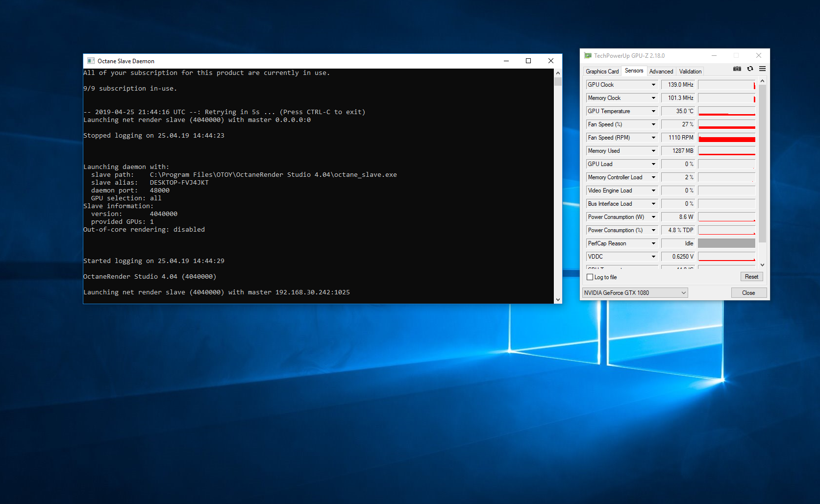
Task: Open the Fan Speed (RPM) sensor dropdown
Action: click(x=653, y=138)
